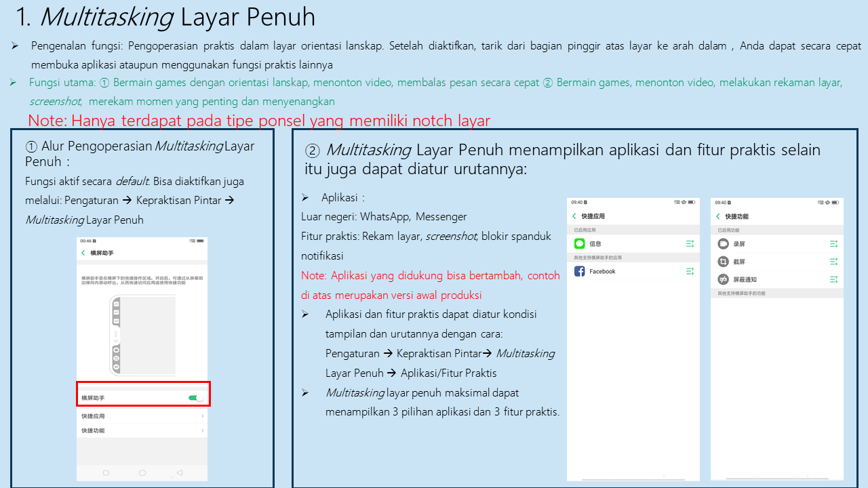Tap back arrow beside 快捷功能 title
This screenshot has height=488, width=868.
[718, 216]
